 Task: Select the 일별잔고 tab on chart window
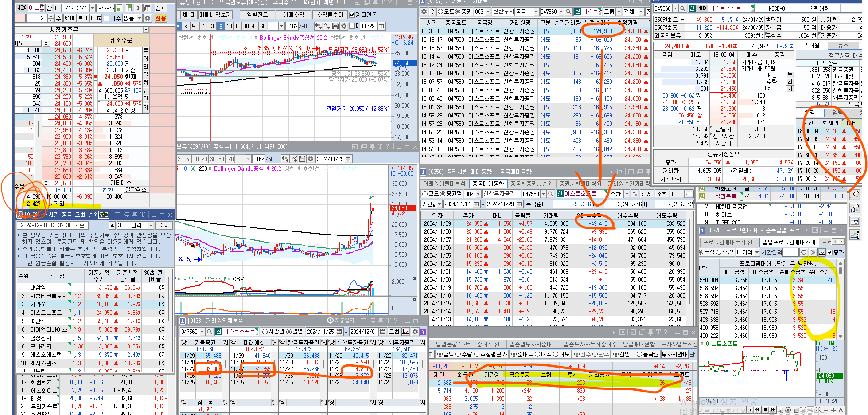257,15
